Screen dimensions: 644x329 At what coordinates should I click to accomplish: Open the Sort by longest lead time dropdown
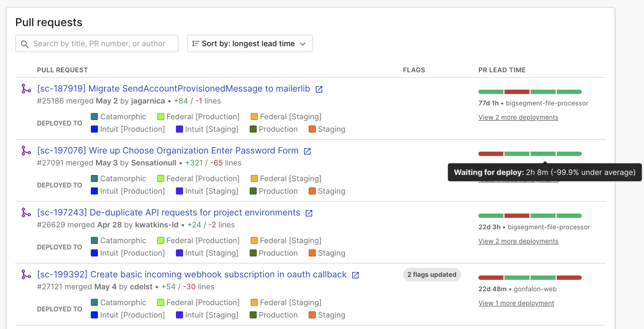(249, 43)
